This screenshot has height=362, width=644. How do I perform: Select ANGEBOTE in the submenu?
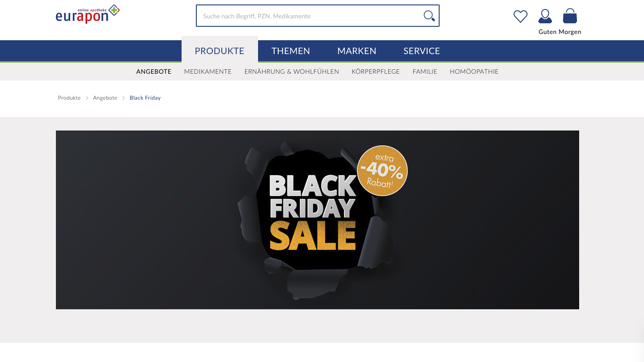coord(154,72)
